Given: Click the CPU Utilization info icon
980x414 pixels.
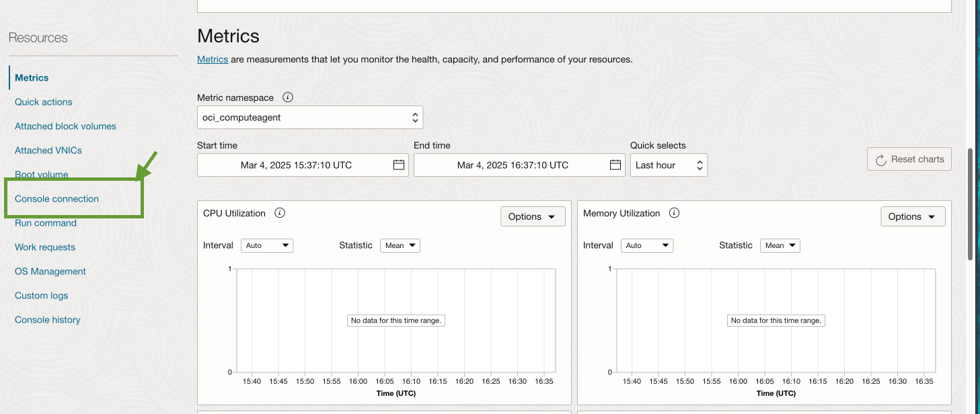Looking at the screenshot, I should click(x=280, y=213).
